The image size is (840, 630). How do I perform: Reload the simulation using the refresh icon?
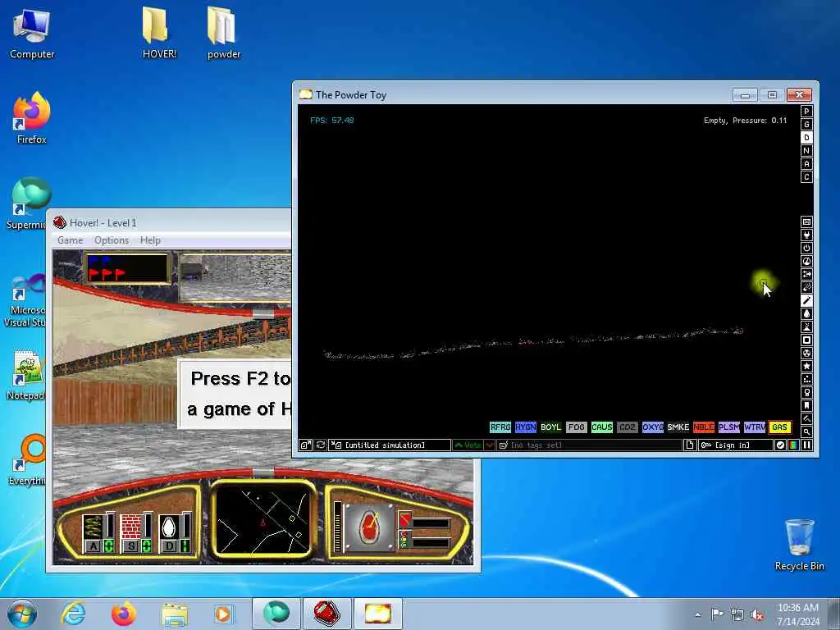(321, 445)
